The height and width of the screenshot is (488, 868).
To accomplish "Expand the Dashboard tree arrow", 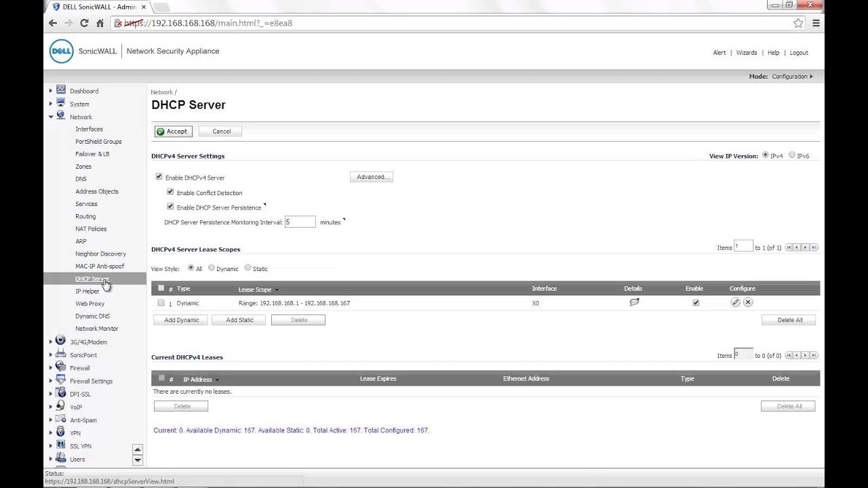I will click(x=51, y=91).
